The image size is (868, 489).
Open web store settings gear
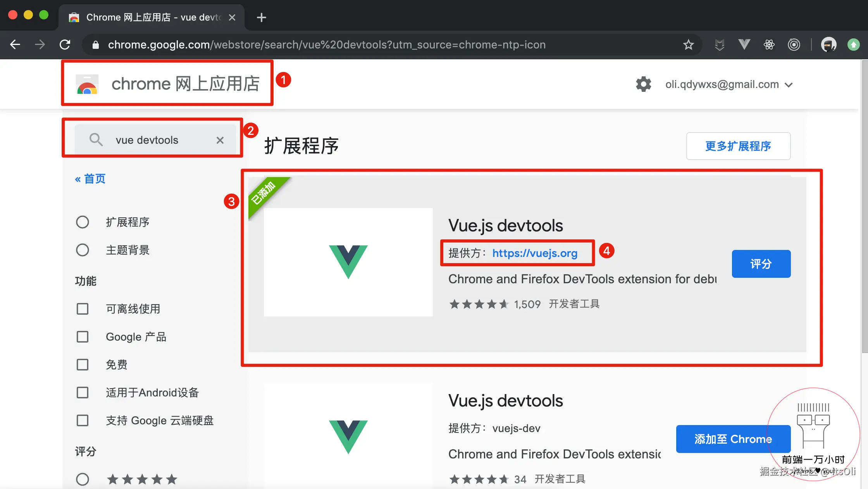click(x=643, y=84)
